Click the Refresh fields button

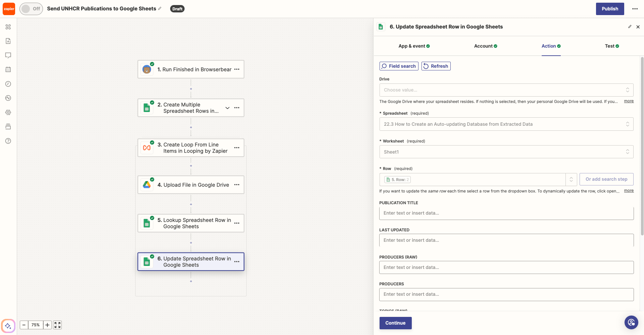point(436,66)
